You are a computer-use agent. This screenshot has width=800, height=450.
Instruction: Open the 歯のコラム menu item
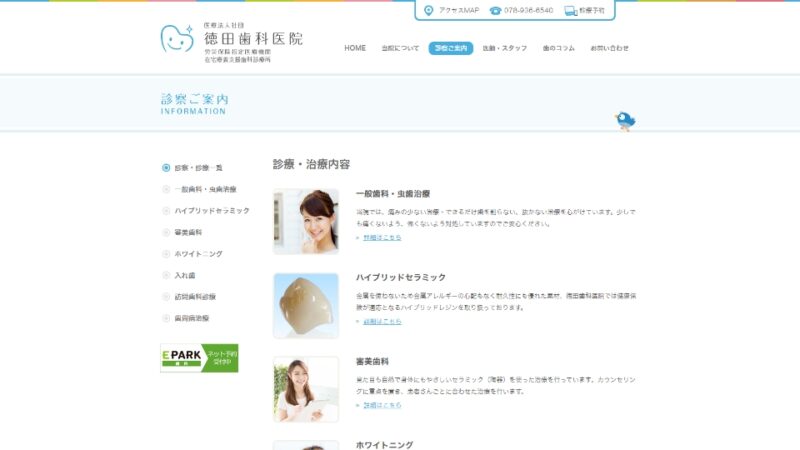coord(559,48)
